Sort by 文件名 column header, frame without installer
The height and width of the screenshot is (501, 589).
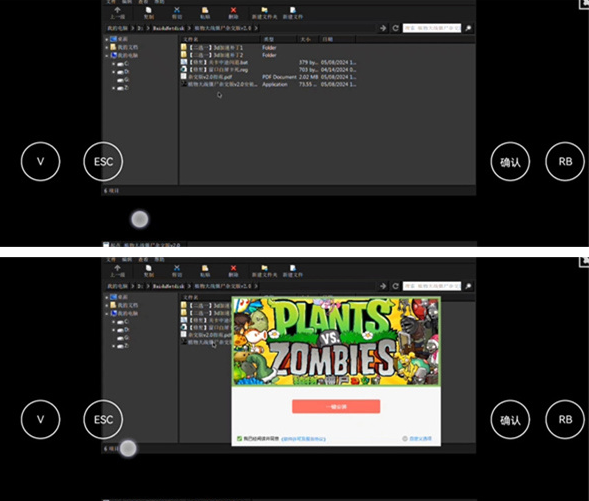point(220,39)
